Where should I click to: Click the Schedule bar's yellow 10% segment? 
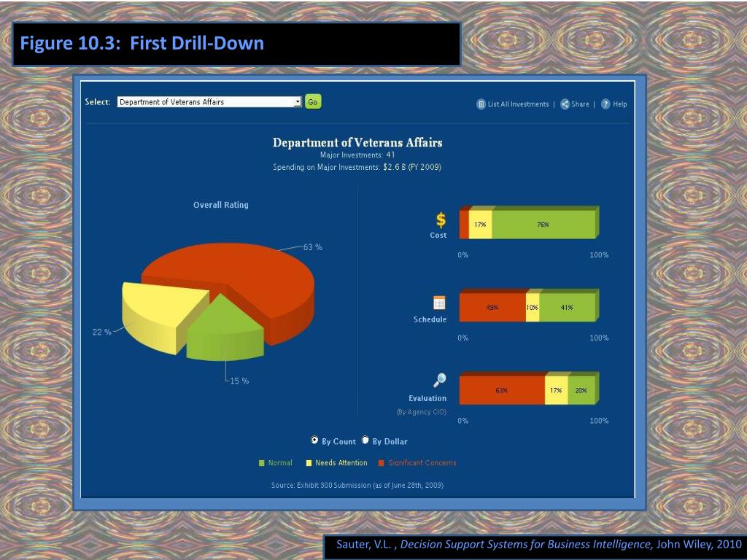[x=533, y=308]
